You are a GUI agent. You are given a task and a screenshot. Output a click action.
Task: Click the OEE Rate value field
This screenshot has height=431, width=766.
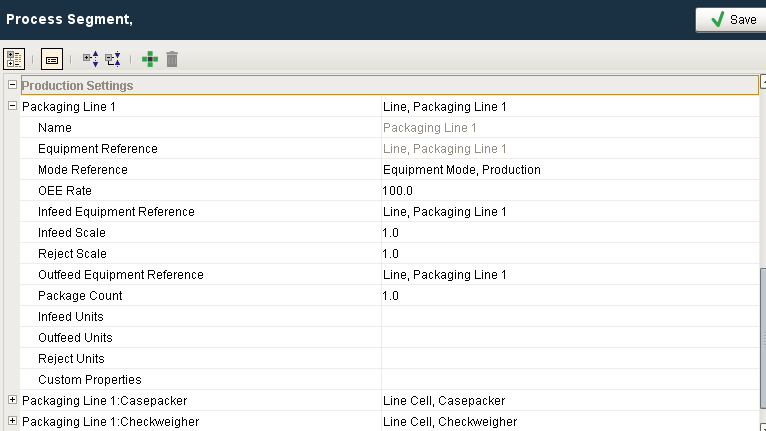[x=570, y=191]
